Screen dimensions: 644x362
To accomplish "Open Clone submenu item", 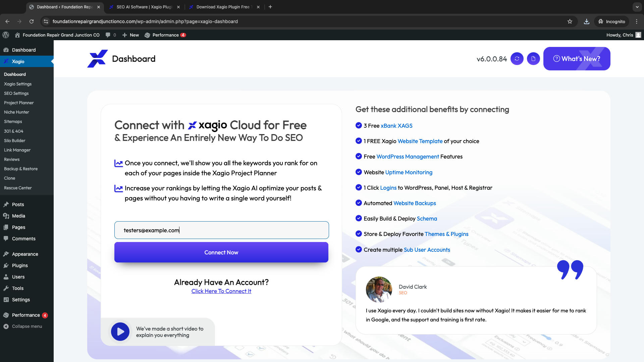I will click(x=10, y=178).
